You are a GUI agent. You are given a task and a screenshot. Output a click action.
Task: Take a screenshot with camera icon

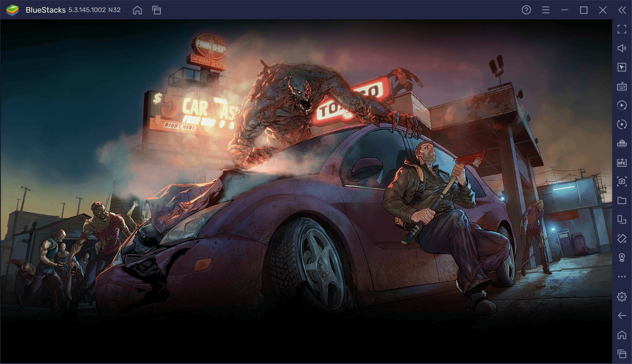pos(622,181)
